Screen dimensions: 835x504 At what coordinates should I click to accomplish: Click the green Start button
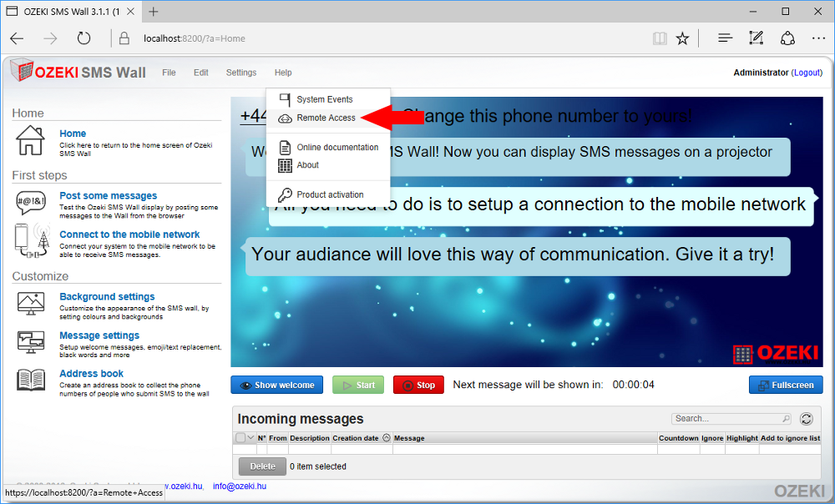(x=358, y=385)
